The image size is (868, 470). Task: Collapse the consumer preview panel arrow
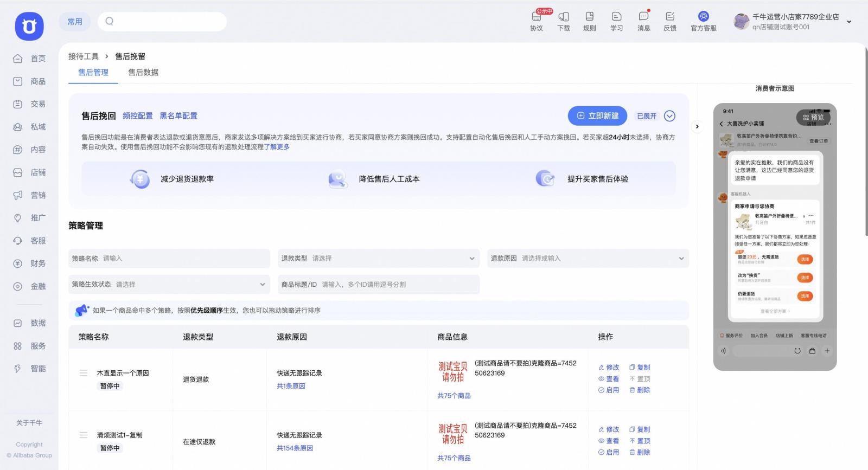pos(697,127)
